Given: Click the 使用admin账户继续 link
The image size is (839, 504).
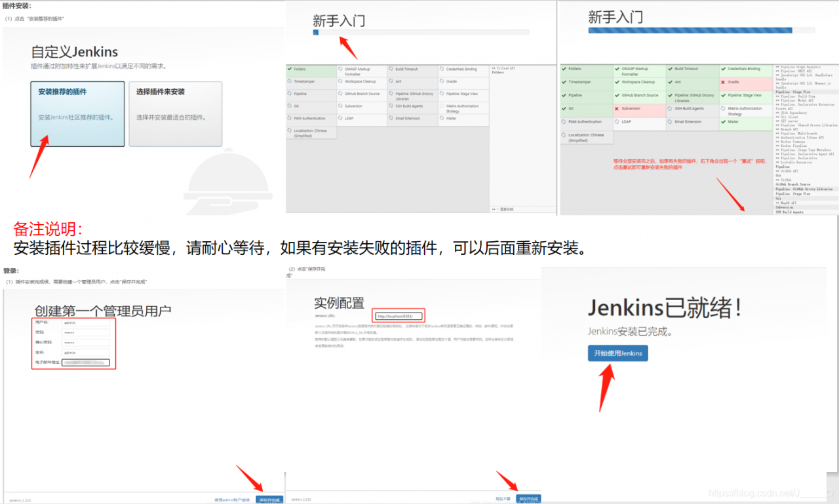Looking at the screenshot, I should tap(231, 499).
